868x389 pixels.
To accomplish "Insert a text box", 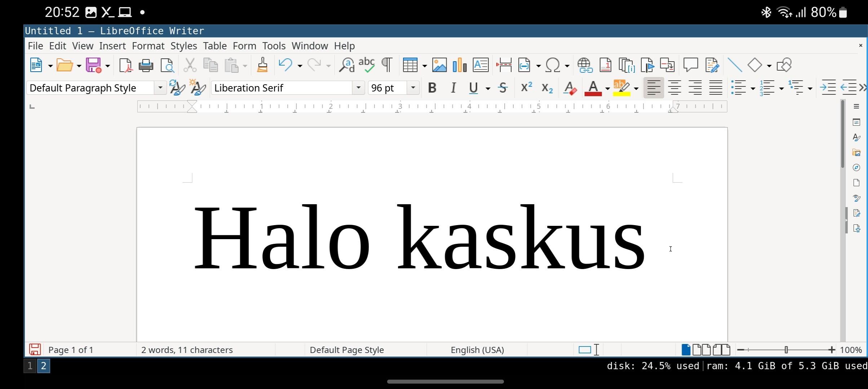I will pos(480,65).
